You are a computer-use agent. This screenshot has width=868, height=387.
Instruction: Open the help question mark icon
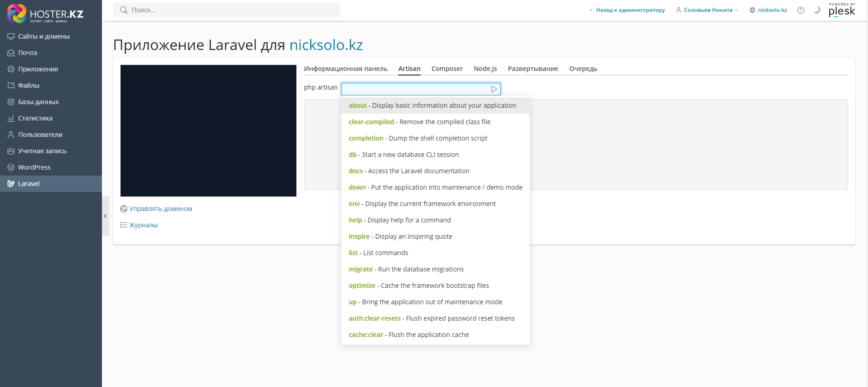click(x=801, y=10)
